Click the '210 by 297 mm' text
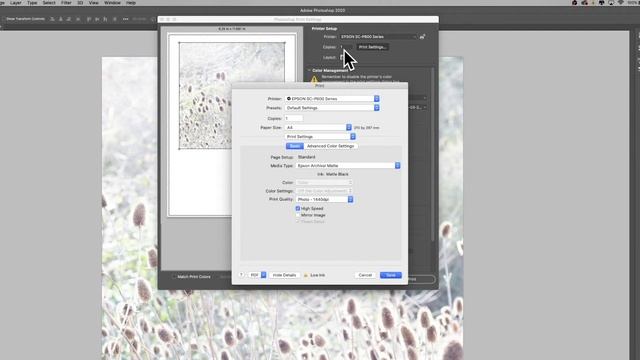The width and height of the screenshot is (640, 360). click(367, 128)
